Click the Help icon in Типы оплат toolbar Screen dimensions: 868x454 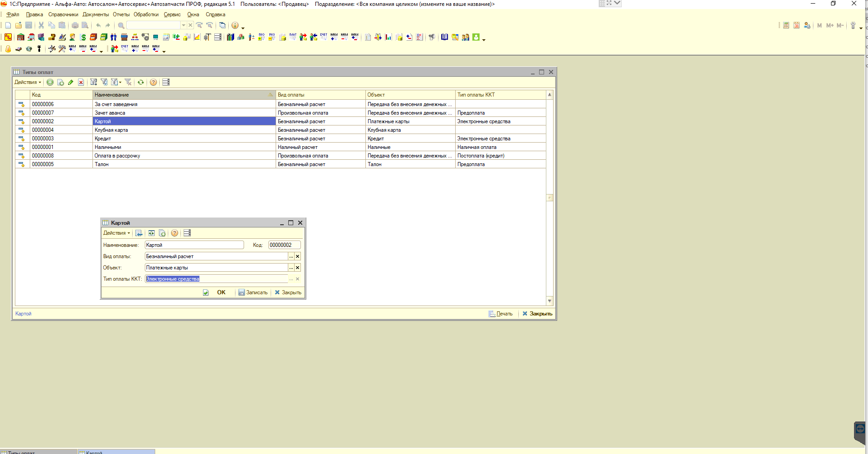click(153, 82)
